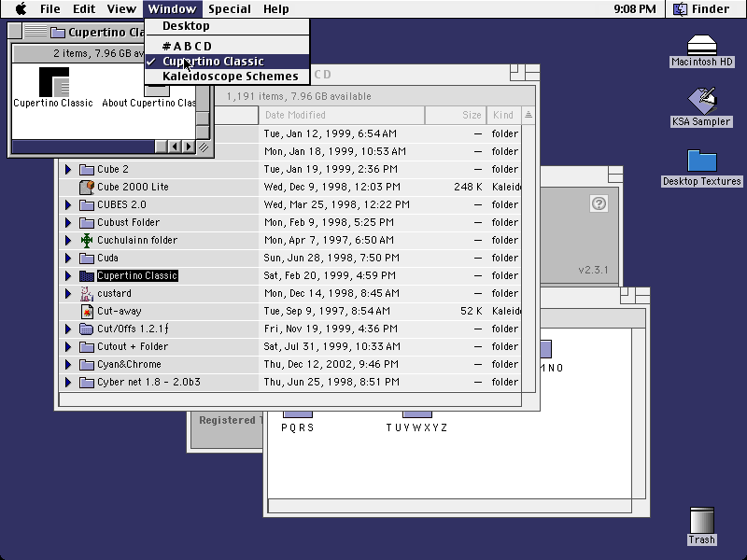Click the menu bar clock 9:08 PM
Screen dimensions: 747x560
(635, 9)
